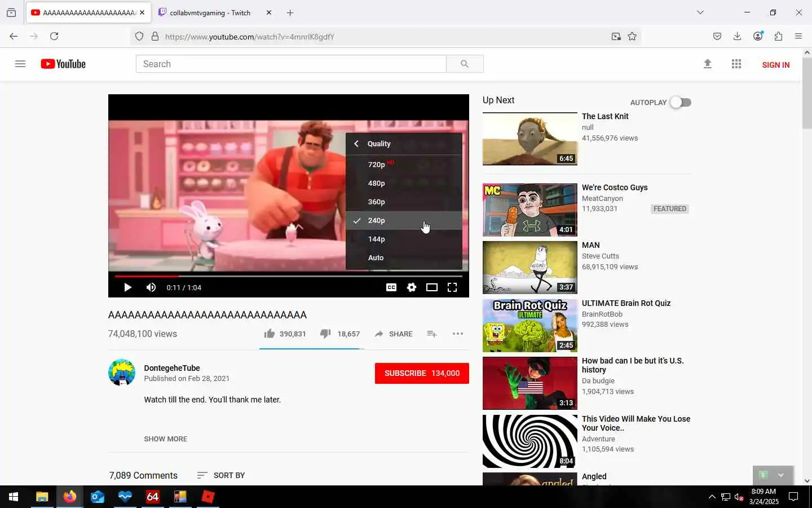Open Outlook from taskbar
Image resolution: width=812 pixels, height=508 pixels.
[x=97, y=497]
